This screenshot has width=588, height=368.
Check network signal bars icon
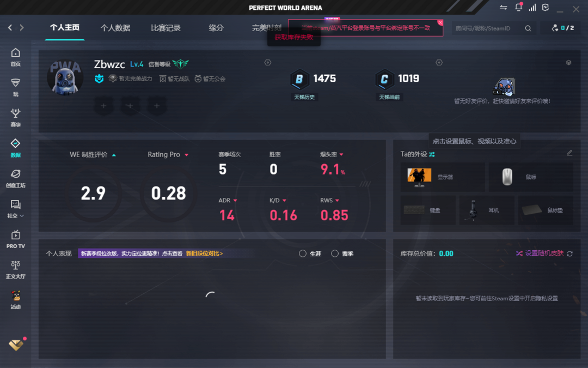click(x=532, y=8)
